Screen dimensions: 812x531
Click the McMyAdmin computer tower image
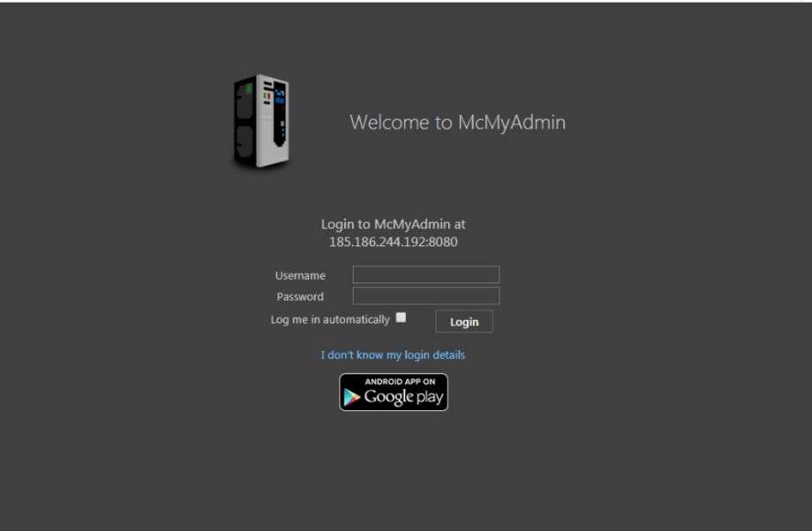click(260, 119)
